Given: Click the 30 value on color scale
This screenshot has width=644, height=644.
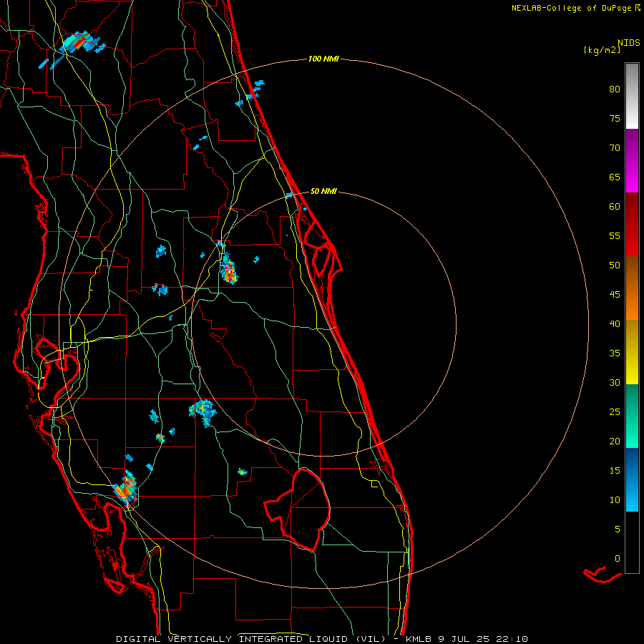Looking at the screenshot, I should coord(615,382).
